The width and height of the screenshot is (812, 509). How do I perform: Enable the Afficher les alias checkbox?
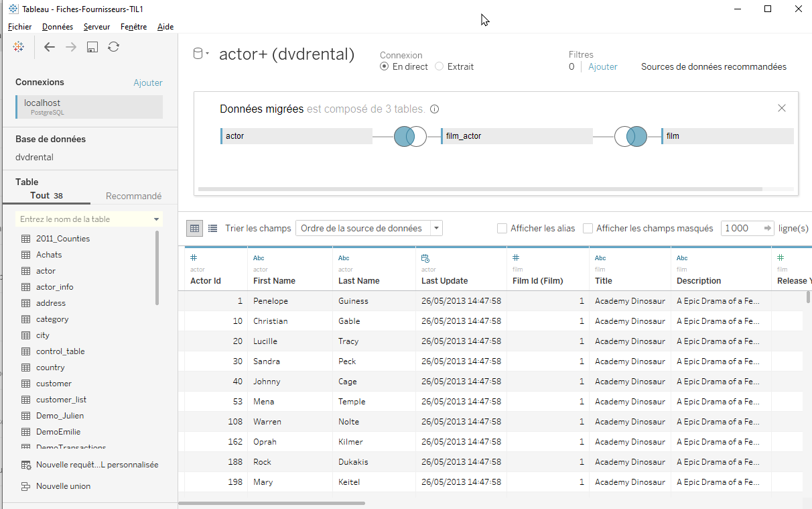[x=502, y=228]
